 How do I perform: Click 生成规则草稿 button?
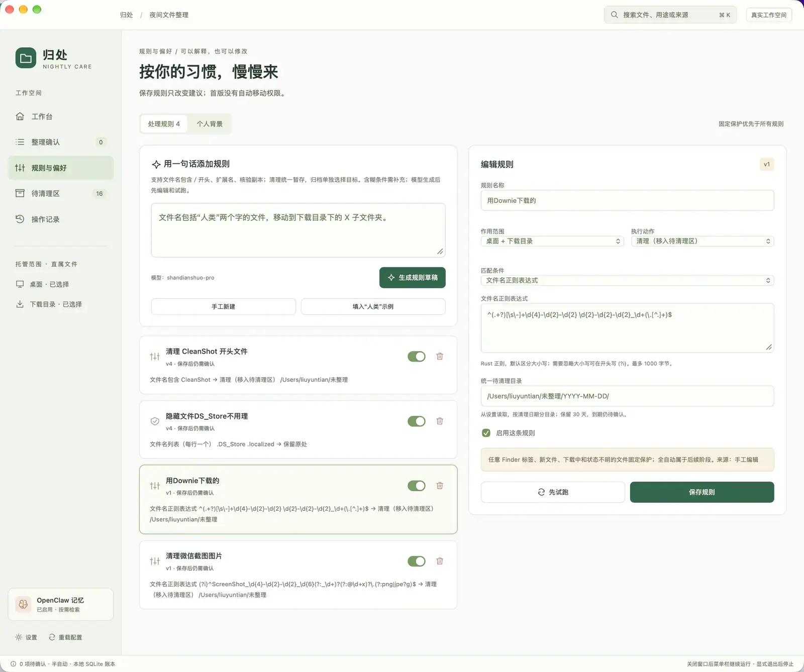point(413,278)
